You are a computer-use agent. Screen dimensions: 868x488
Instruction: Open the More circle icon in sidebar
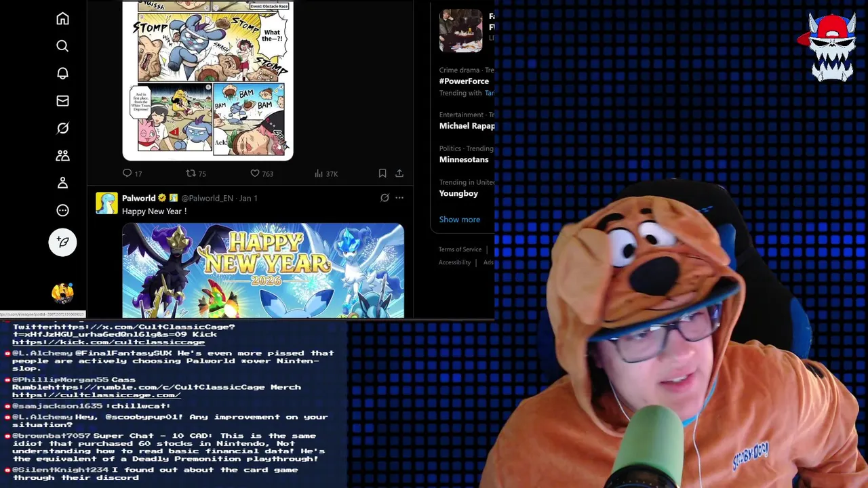pyautogui.click(x=62, y=210)
